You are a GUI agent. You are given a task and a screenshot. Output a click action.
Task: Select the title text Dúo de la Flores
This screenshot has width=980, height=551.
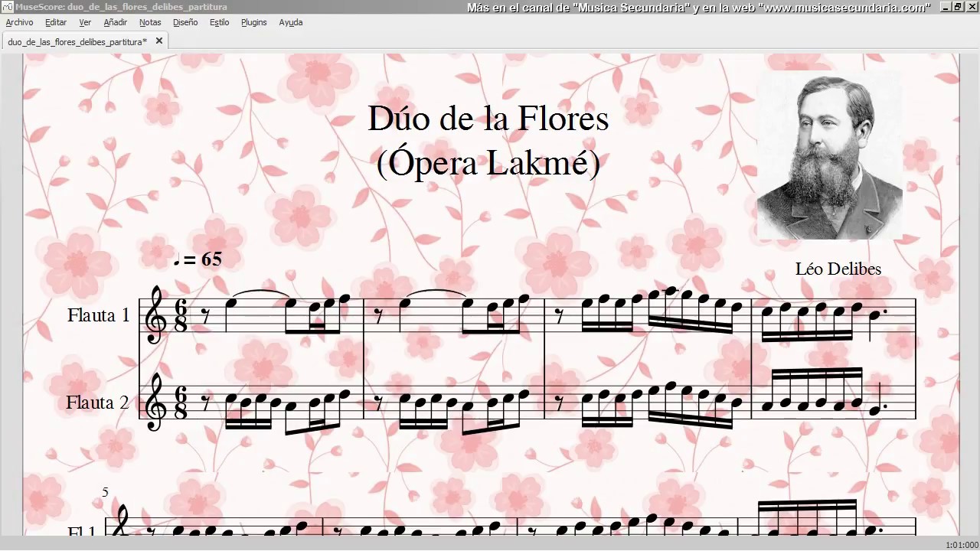(488, 119)
